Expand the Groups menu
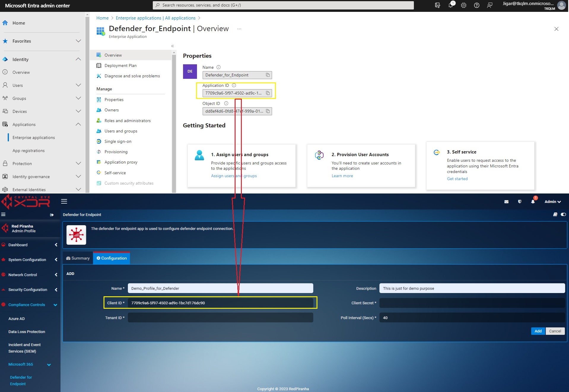The height and width of the screenshot is (392, 569). point(78,98)
